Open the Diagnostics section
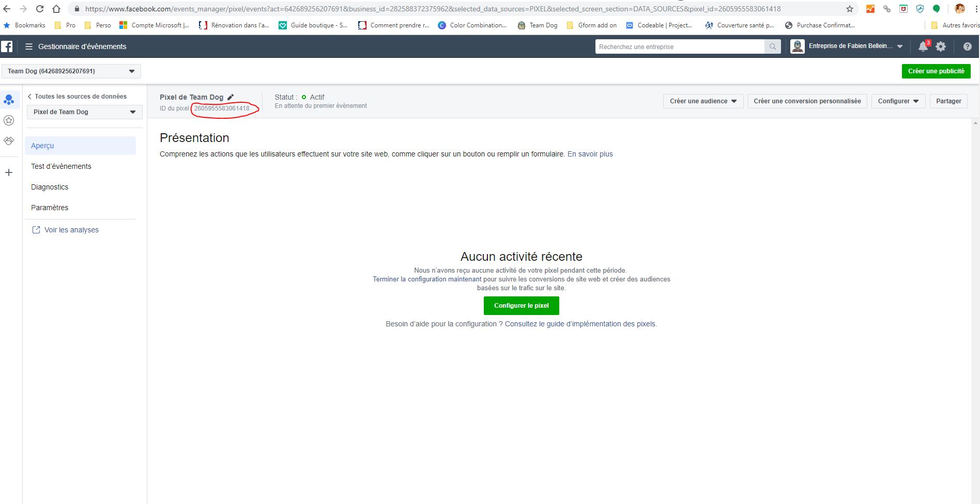The width and height of the screenshot is (980, 504). 50,187
